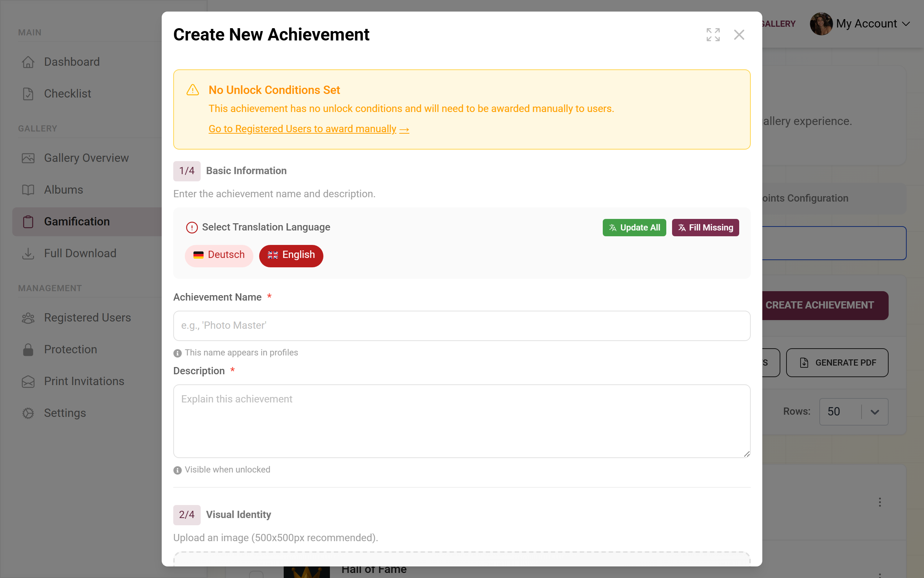Open the three-dot menu on background card
The image size is (924, 578).
880,502
